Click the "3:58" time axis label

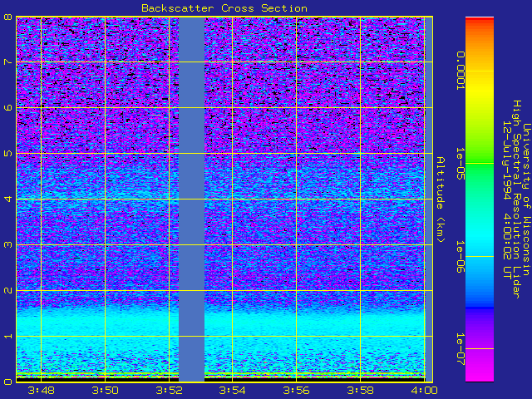click(x=360, y=391)
